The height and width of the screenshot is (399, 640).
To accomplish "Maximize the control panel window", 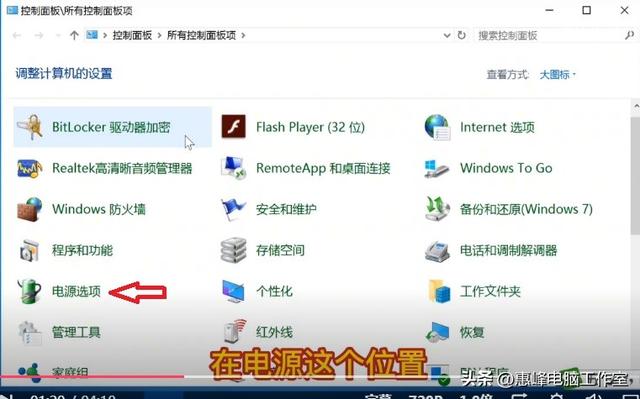I will coord(587,10).
